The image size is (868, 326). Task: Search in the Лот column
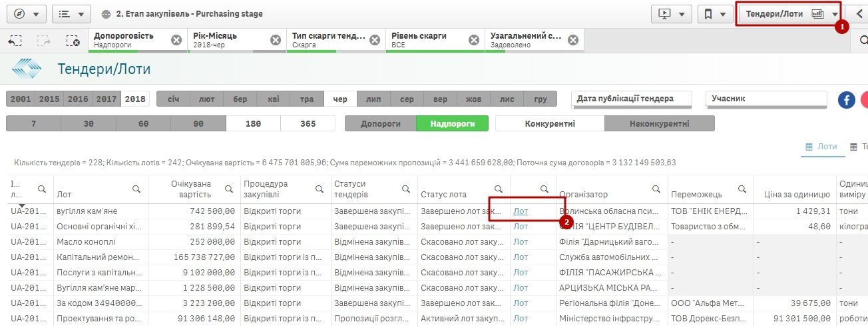click(x=136, y=189)
